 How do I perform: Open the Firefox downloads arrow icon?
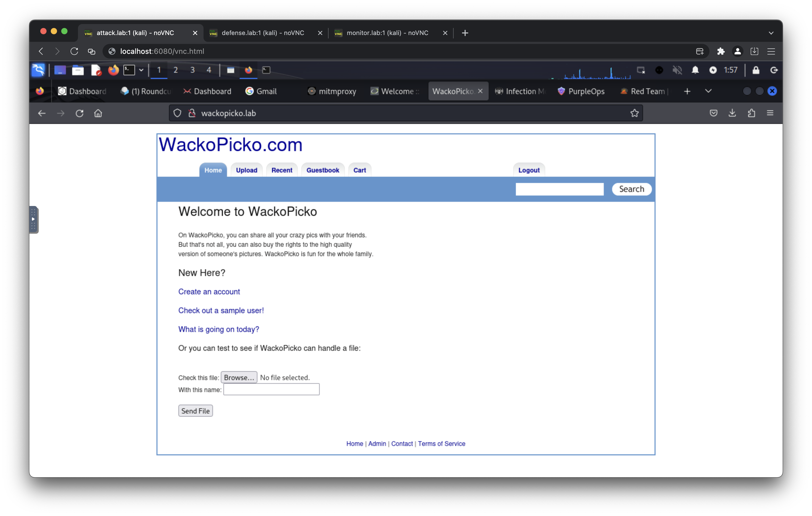(732, 113)
